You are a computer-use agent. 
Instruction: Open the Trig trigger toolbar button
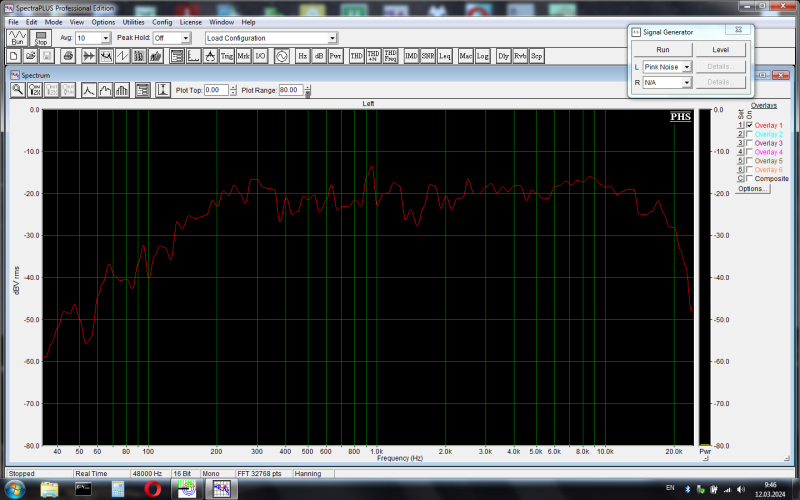[x=227, y=56]
